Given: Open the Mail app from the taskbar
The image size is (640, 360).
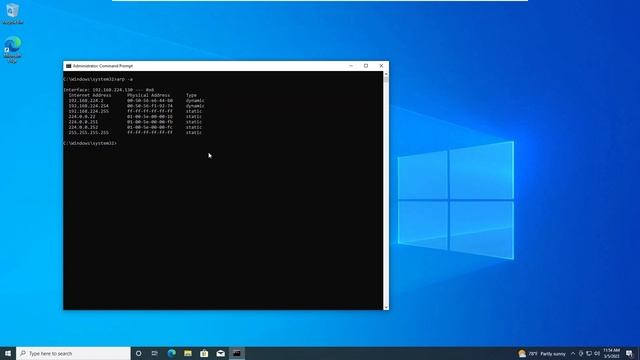Looking at the screenshot, I should (220, 353).
